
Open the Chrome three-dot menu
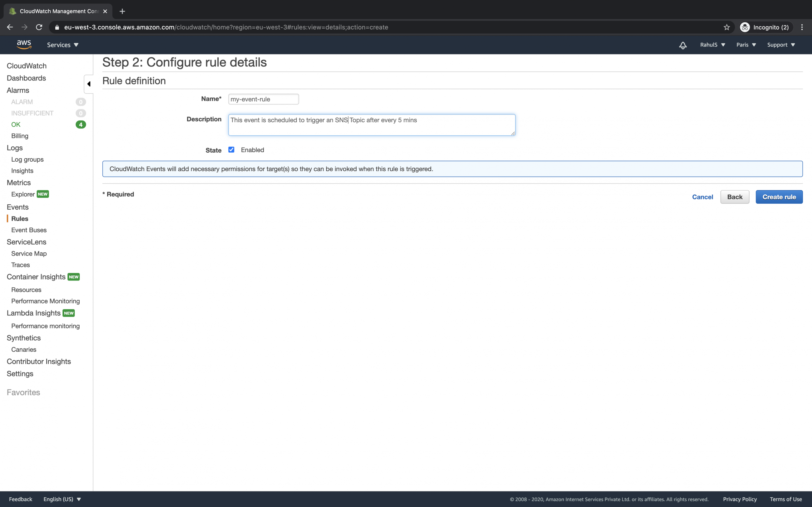point(802,27)
